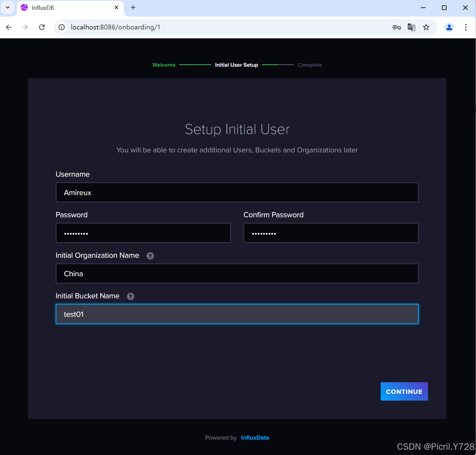Viewport: 476px width, 455px height.
Task: Click the InfluxDB favicon on the browser tab
Action: (24, 7)
